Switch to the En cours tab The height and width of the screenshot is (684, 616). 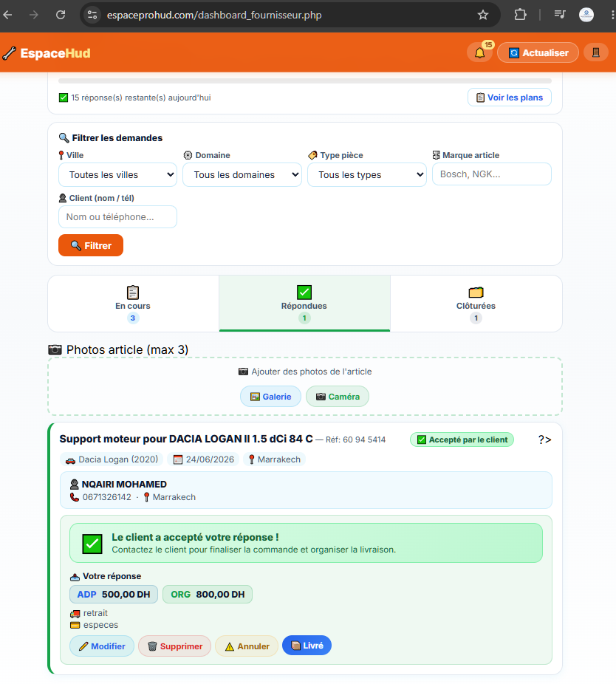[x=133, y=304]
